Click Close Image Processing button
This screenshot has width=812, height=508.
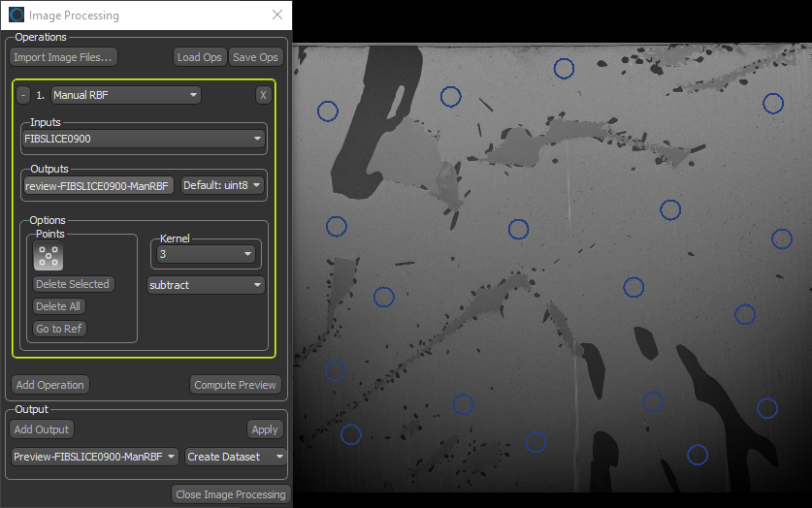click(x=231, y=494)
